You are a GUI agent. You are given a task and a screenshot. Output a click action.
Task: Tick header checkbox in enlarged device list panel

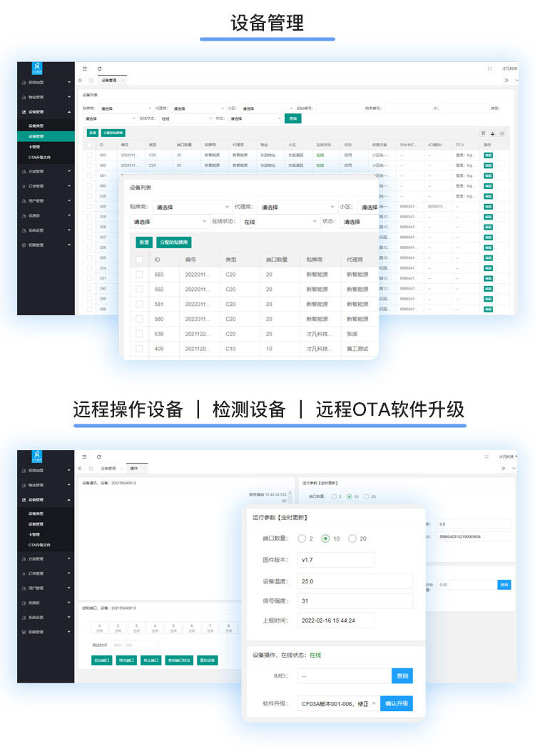[139, 260]
